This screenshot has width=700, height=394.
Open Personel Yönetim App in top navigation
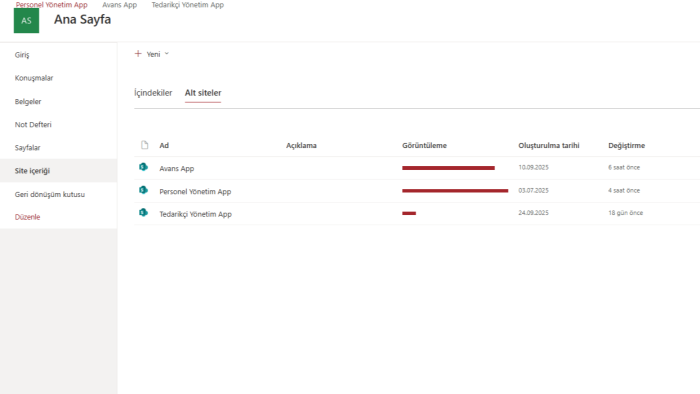coord(51,5)
